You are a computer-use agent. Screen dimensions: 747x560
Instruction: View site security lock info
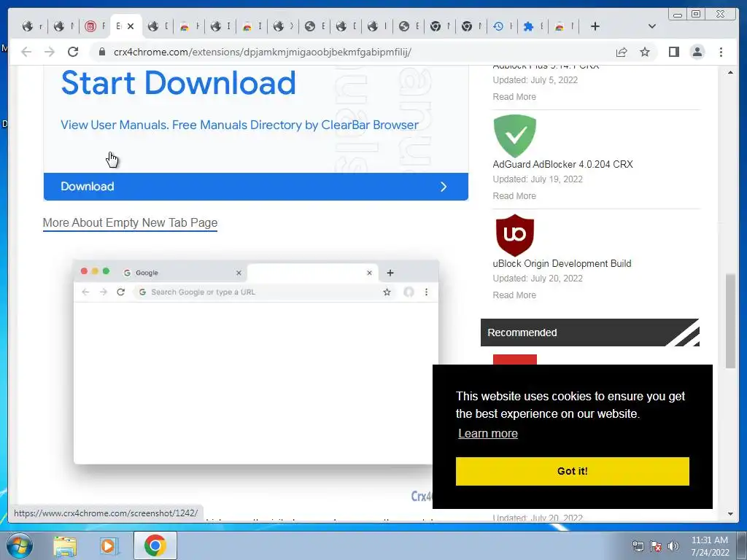pos(101,52)
